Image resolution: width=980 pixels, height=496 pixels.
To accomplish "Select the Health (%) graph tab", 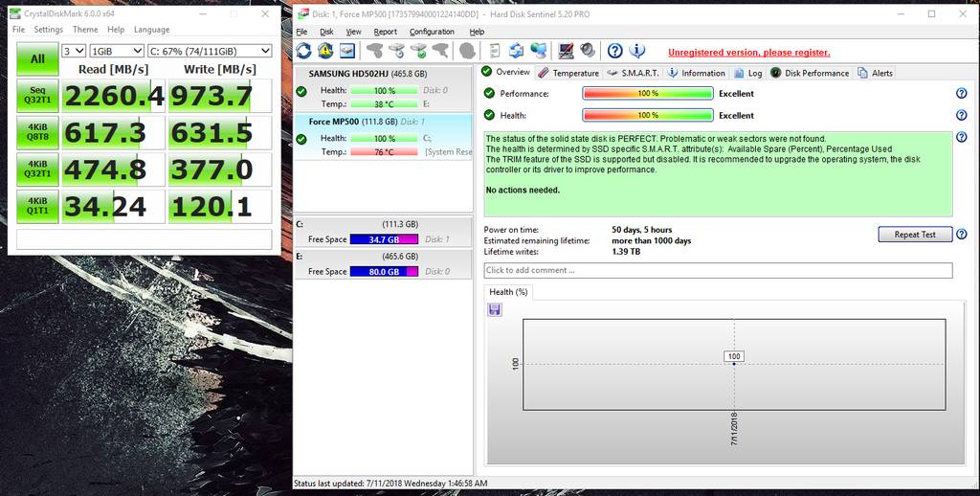I will pyautogui.click(x=508, y=292).
